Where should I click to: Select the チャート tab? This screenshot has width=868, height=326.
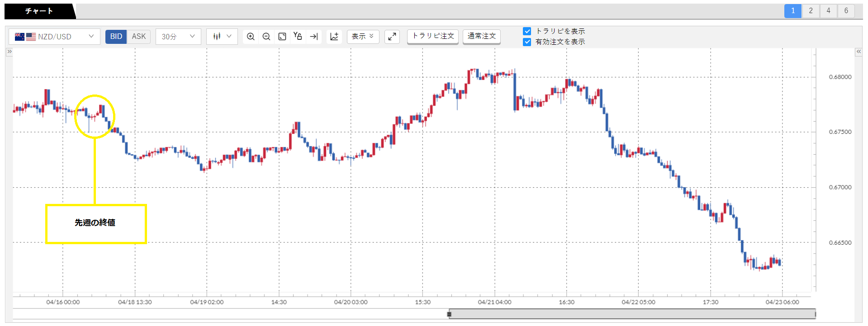(x=39, y=11)
